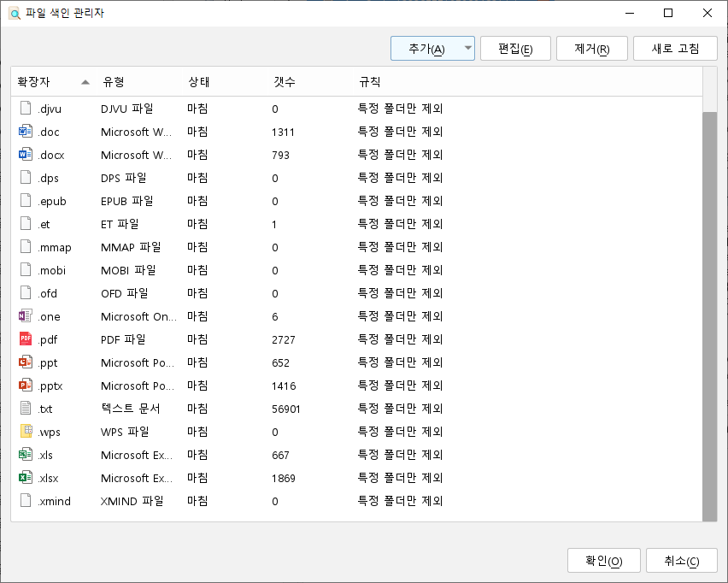The height and width of the screenshot is (583, 728).
Task: Click the EPUB 파일 type label
Action: coord(126,201)
